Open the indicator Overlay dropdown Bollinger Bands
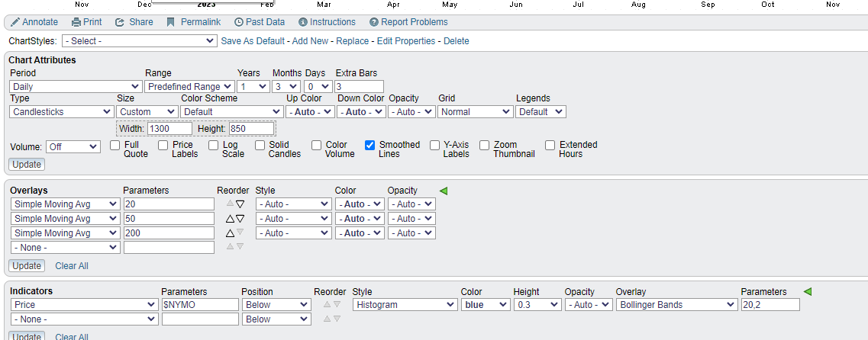The image size is (868, 340). (x=676, y=305)
